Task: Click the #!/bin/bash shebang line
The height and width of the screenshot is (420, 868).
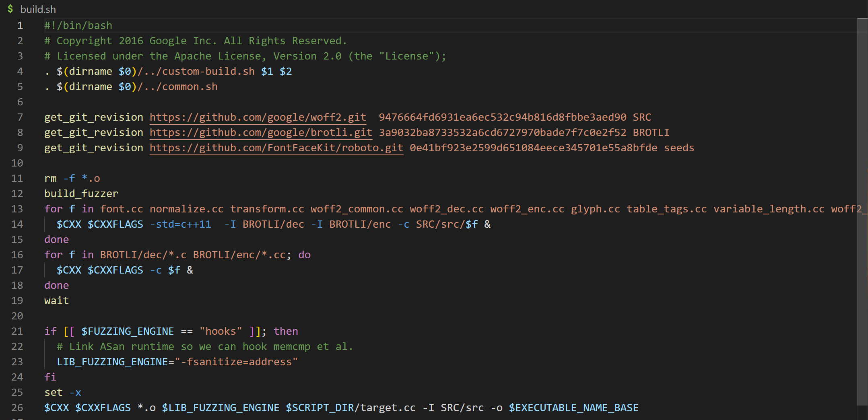Action: [78, 25]
